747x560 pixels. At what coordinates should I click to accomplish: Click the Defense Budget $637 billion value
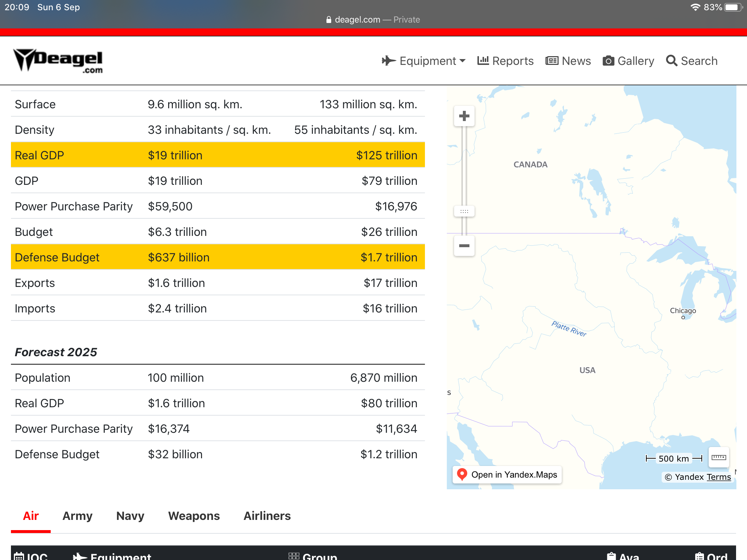click(179, 257)
